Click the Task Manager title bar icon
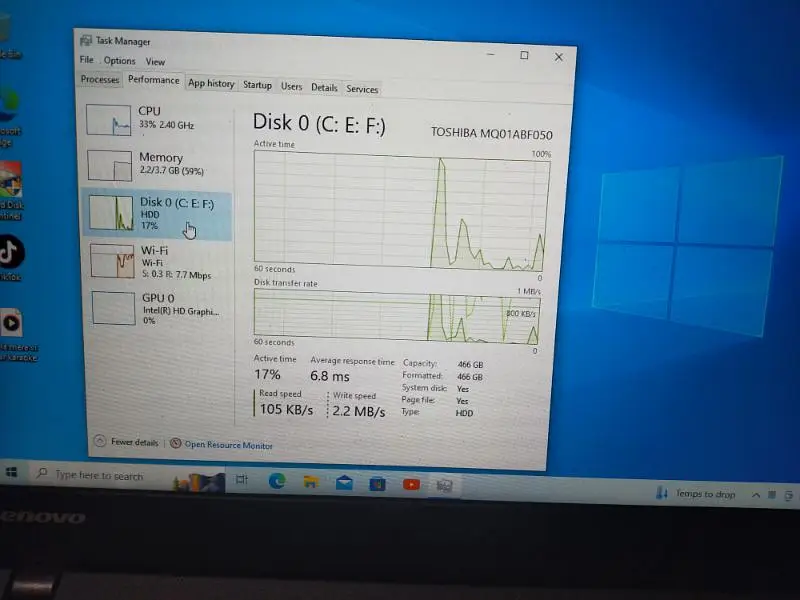The width and height of the screenshot is (800, 600). coord(86,40)
